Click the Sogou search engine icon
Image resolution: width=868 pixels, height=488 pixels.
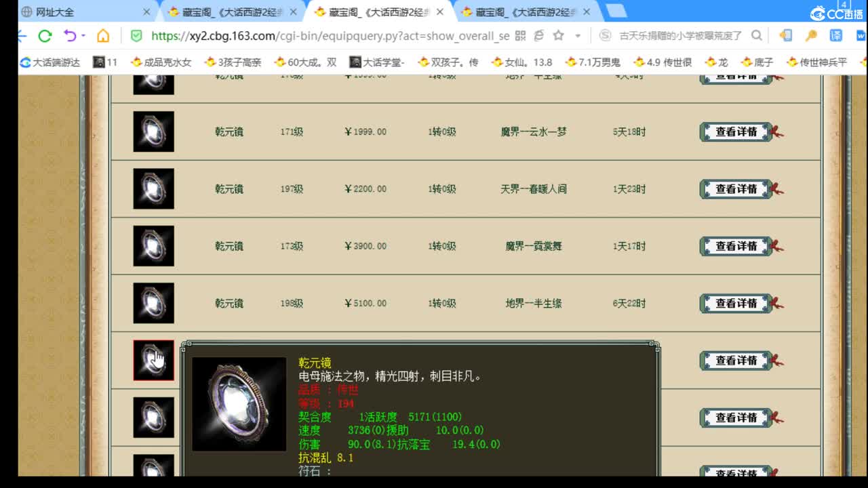(x=606, y=35)
